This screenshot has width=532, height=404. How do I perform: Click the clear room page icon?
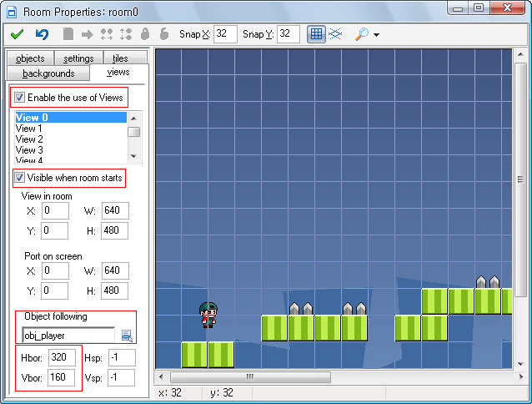(x=68, y=34)
